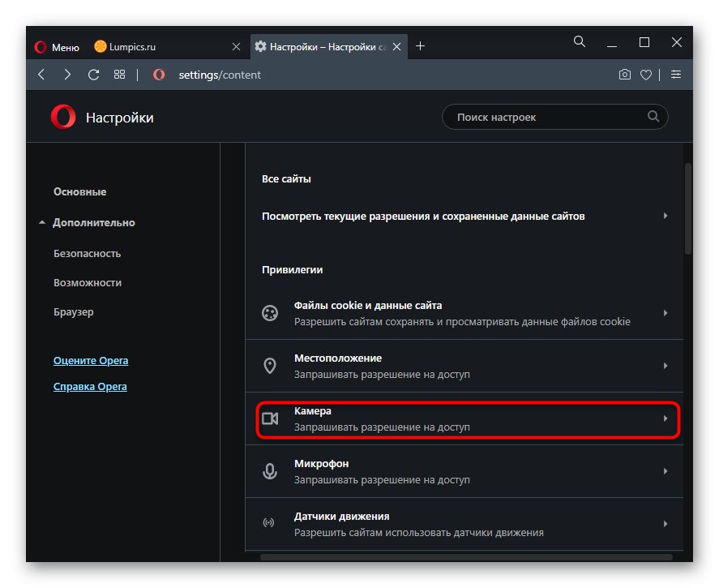Add a new tab with plus button
This screenshot has width=719, height=588.
[420, 46]
